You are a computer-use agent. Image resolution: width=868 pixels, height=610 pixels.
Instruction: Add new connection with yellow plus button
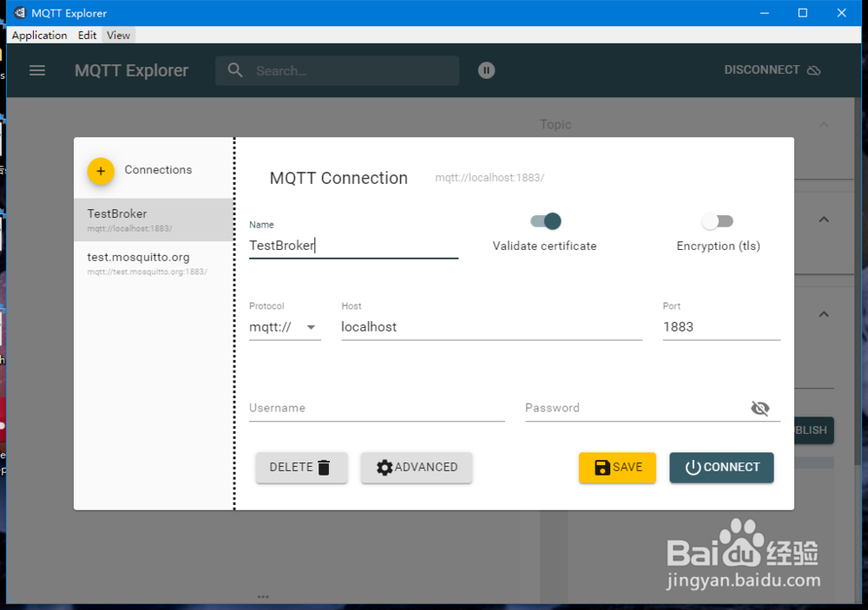(101, 171)
